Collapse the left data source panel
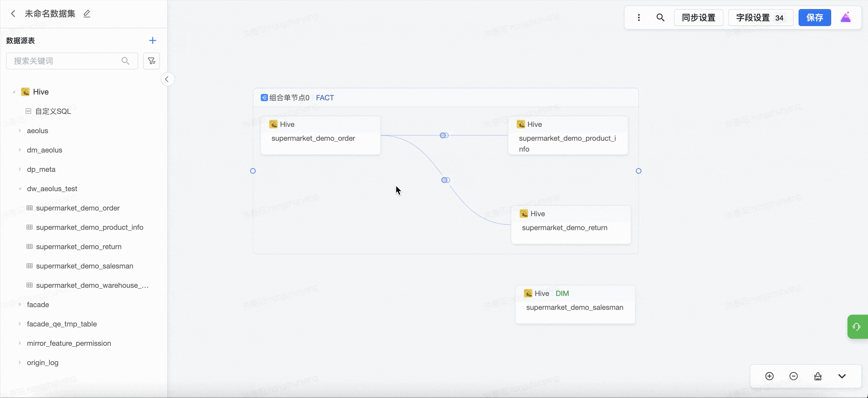The height and width of the screenshot is (398, 868). click(x=167, y=79)
